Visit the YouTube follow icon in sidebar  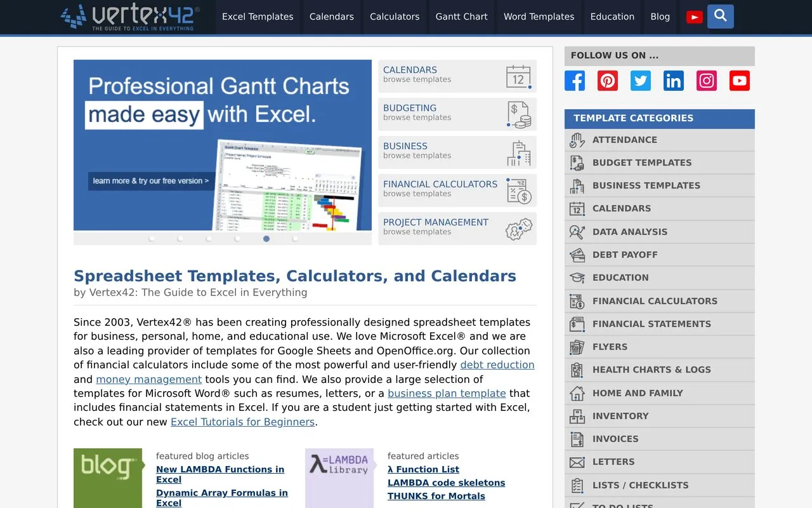pos(740,81)
